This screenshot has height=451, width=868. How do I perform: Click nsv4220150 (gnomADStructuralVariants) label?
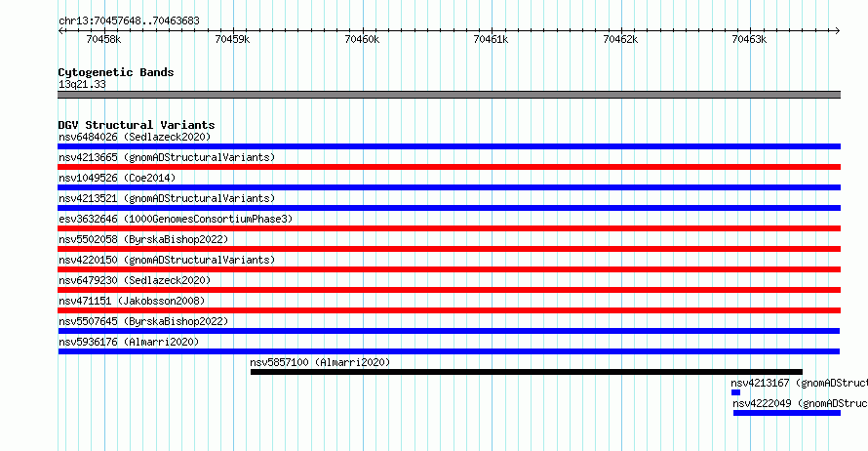(167, 260)
